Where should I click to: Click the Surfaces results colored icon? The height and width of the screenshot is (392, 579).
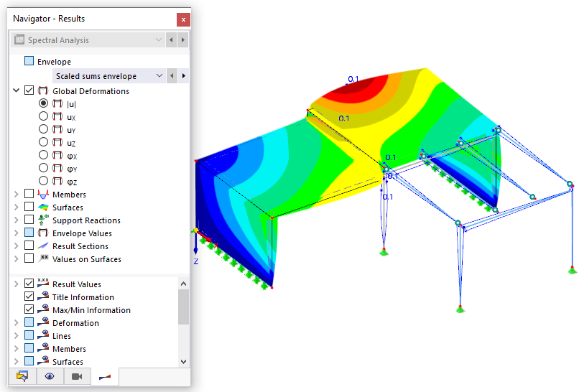tap(43, 207)
